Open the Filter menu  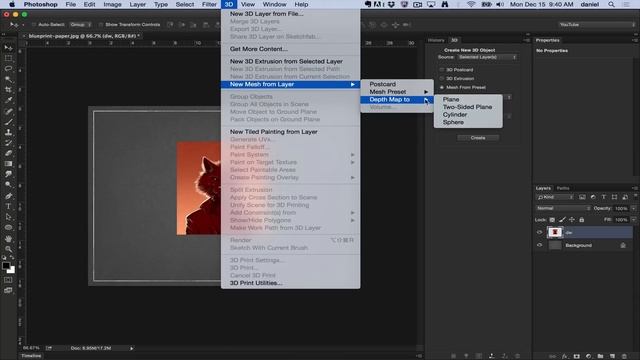coord(209,4)
